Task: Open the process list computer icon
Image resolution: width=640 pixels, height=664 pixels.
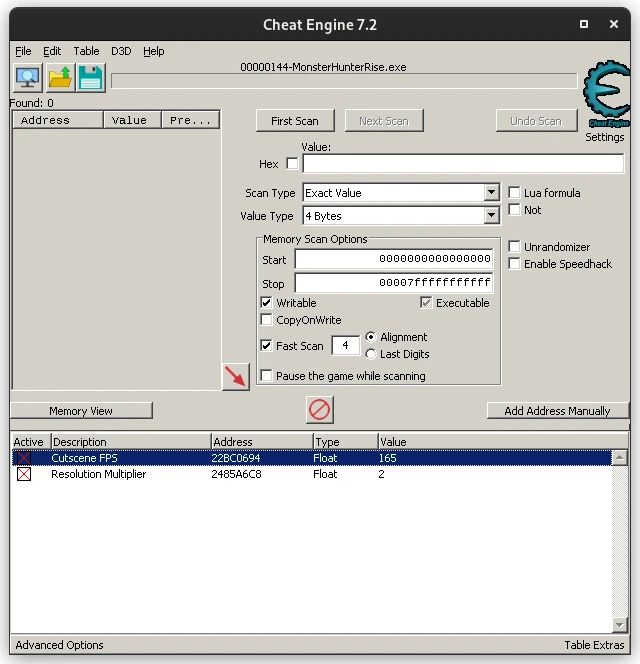Action: (x=28, y=78)
